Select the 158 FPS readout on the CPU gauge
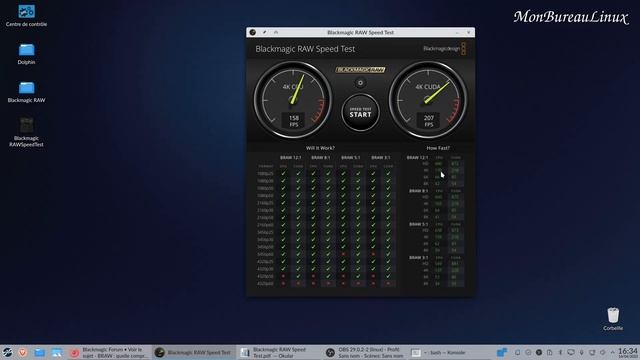This screenshot has height=360, width=640. tap(294, 120)
